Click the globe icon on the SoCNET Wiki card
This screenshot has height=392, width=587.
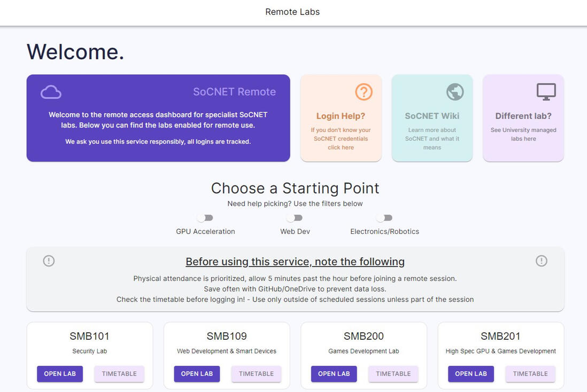click(x=455, y=91)
